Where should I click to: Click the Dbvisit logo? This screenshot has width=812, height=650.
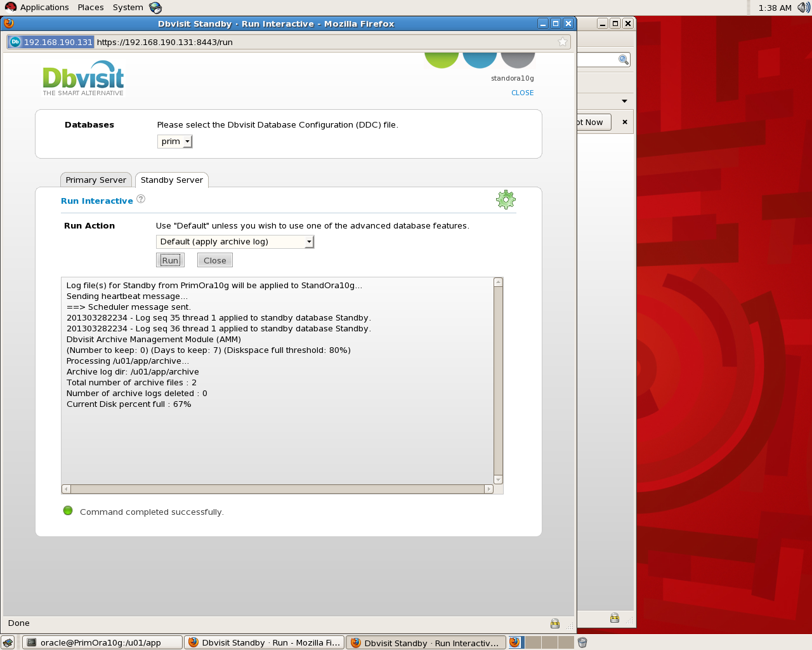[x=83, y=78]
